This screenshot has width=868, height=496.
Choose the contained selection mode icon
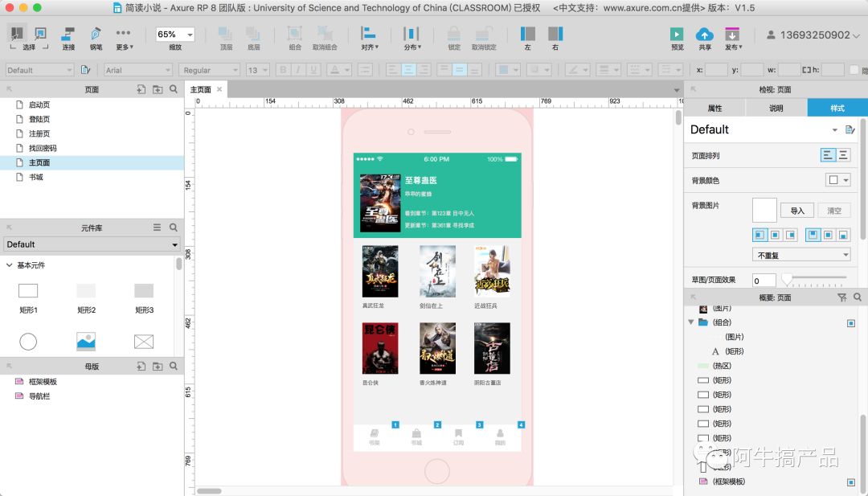[x=40, y=34]
